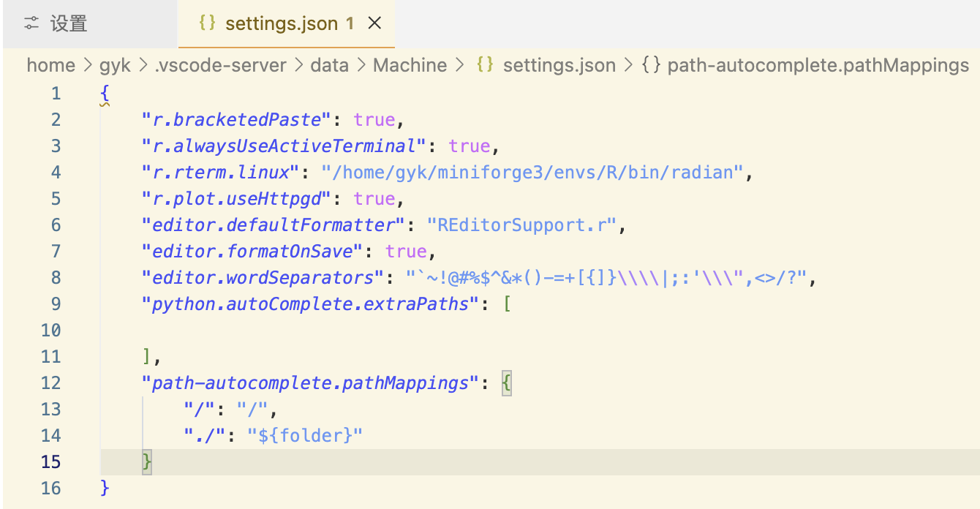Open the data breadcrumb segment
980x509 pixels.
click(330, 65)
